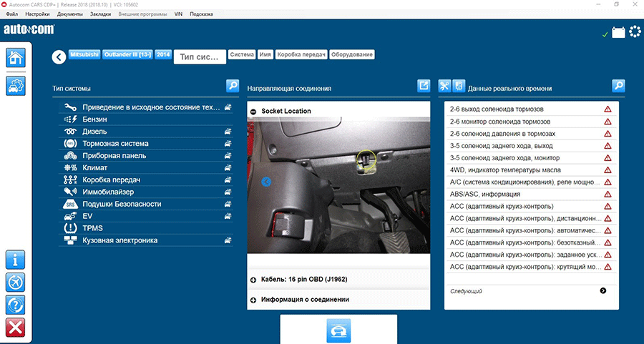
Task: Click car icon next to Тормозная система
Action: [x=228, y=144]
